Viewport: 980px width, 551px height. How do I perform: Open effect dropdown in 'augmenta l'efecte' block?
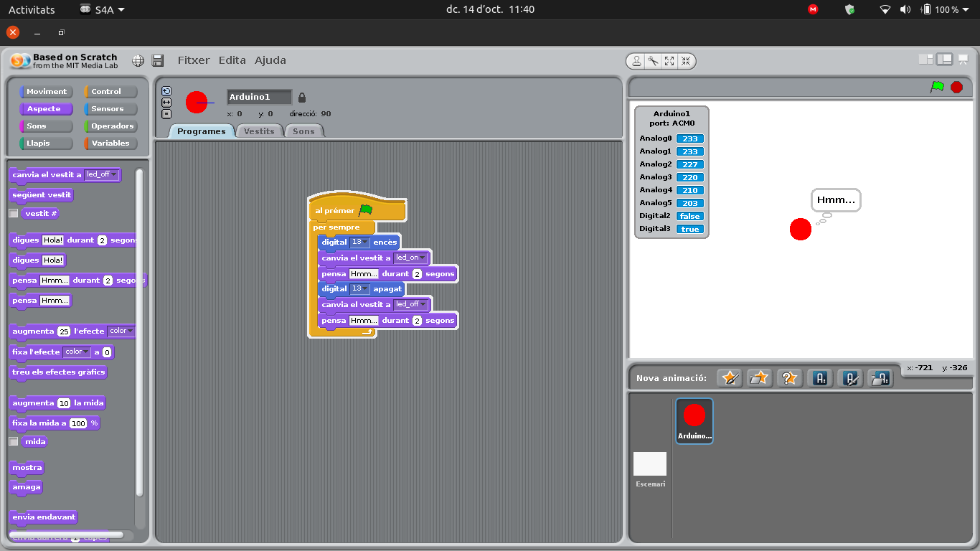coord(121,331)
